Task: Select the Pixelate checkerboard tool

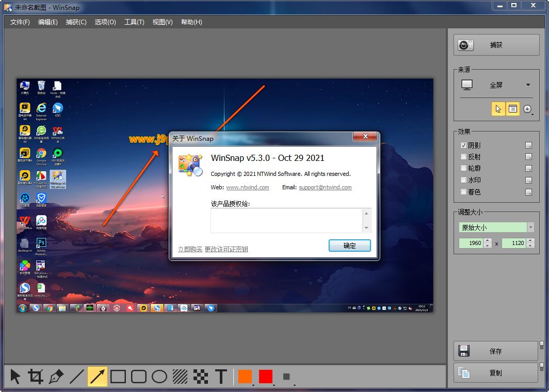Action: [x=201, y=377]
